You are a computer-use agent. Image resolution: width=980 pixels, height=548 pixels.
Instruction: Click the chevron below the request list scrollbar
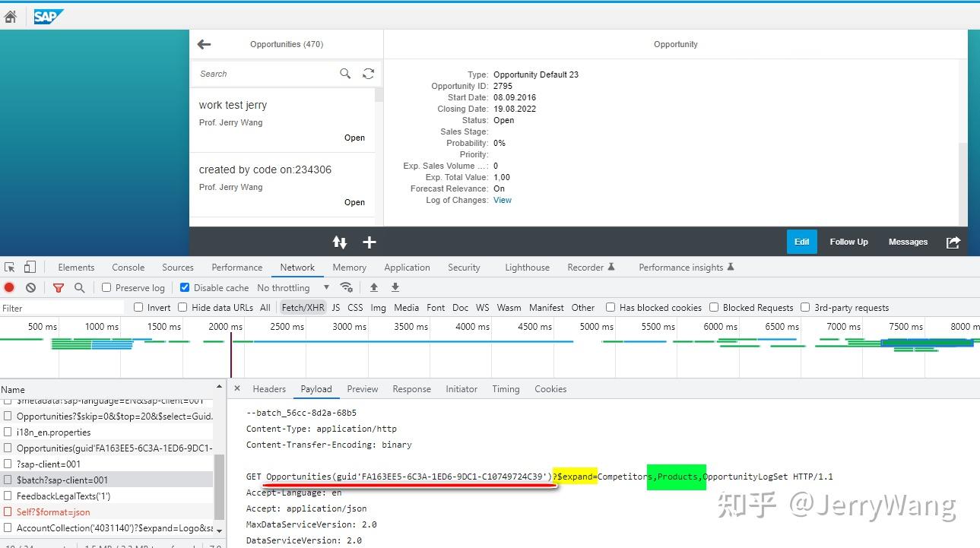coord(220,529)
